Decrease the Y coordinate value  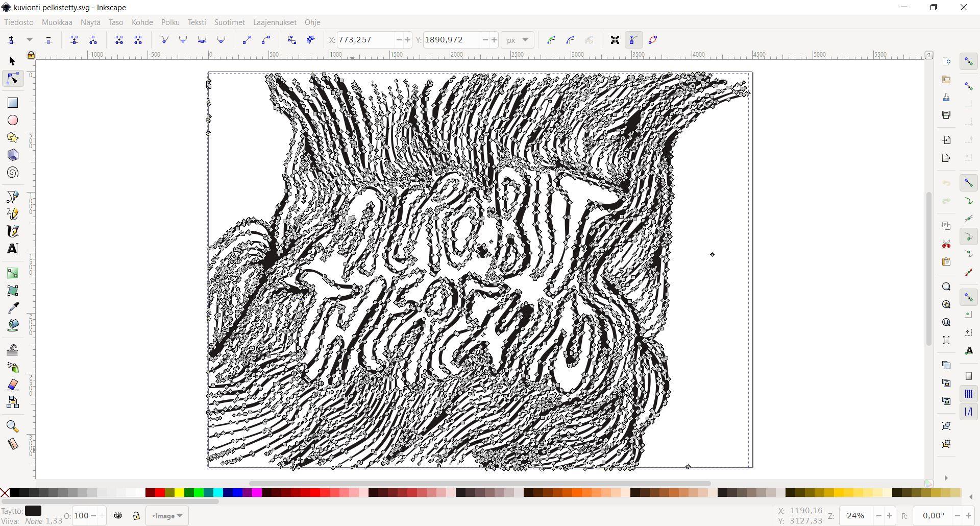click(485, 40)
